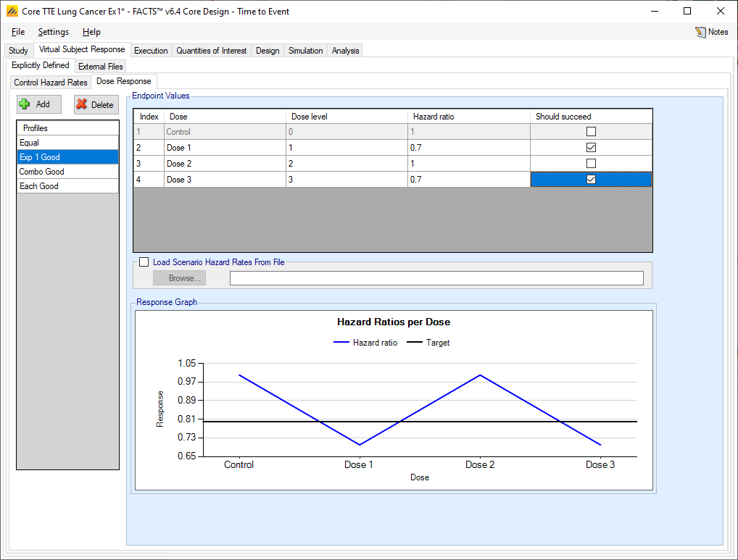Viewport: 738px width, 560px height.
Task: Open the Settings menu
Action: pos(54,32)
